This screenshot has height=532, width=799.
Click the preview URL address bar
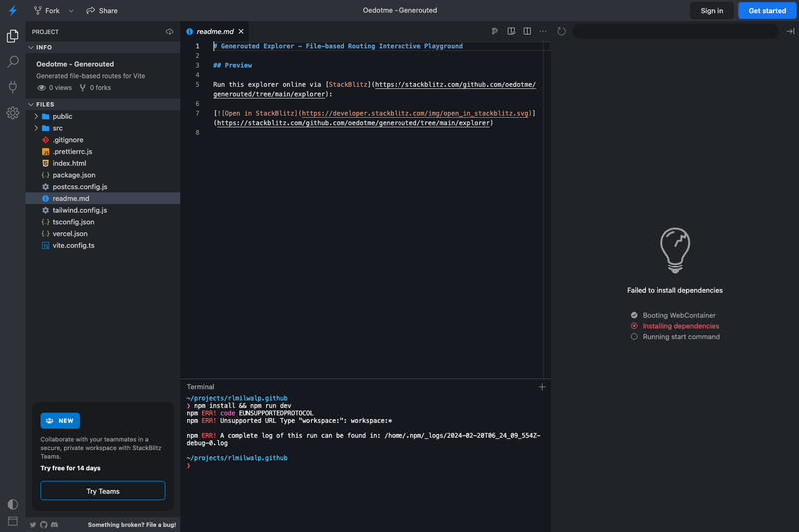(675, 31)
